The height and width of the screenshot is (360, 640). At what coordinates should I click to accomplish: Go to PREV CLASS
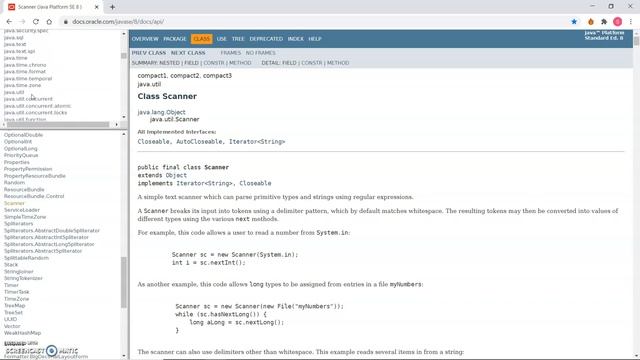tap(149, 53)
